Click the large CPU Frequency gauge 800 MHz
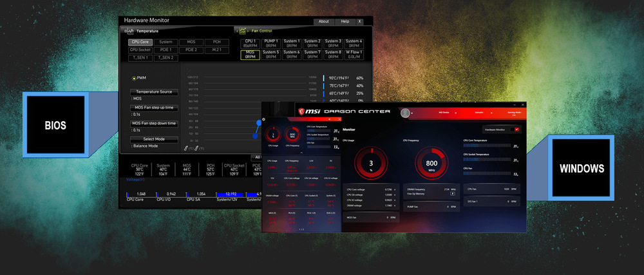The height and width of the screenshot is (275, 644). [431, 164]
